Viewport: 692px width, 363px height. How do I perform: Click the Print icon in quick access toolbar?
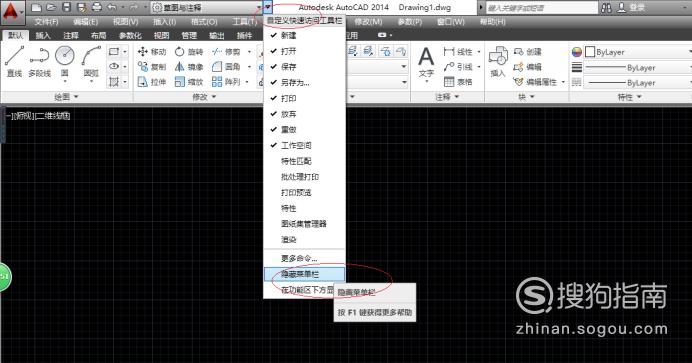coord(97,7)
